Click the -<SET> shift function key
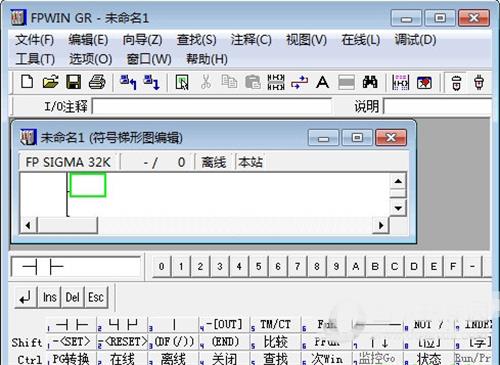 [x=71, y=342]
